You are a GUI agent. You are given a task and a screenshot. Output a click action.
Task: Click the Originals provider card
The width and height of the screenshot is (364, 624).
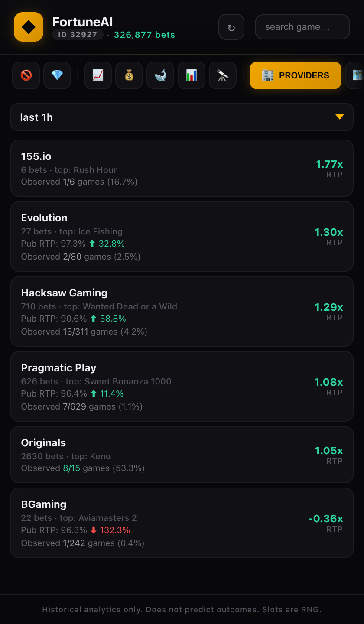(182, 455)
